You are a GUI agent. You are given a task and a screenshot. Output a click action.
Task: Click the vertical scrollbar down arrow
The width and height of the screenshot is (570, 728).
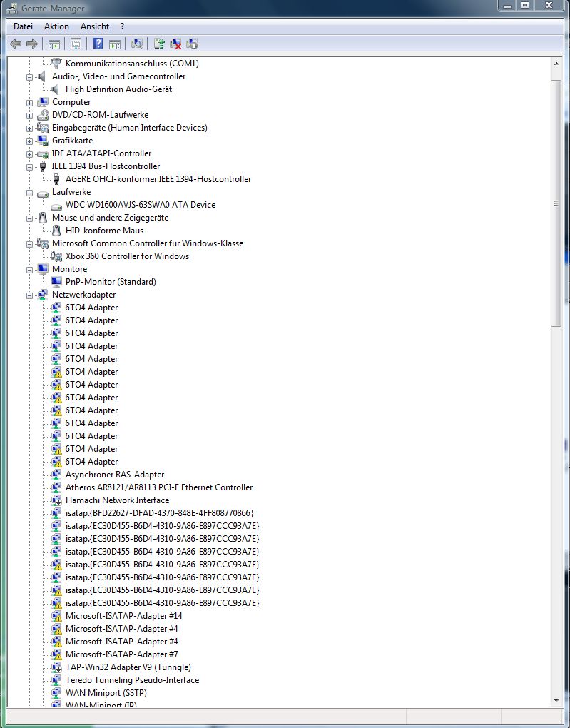(556, 701)
